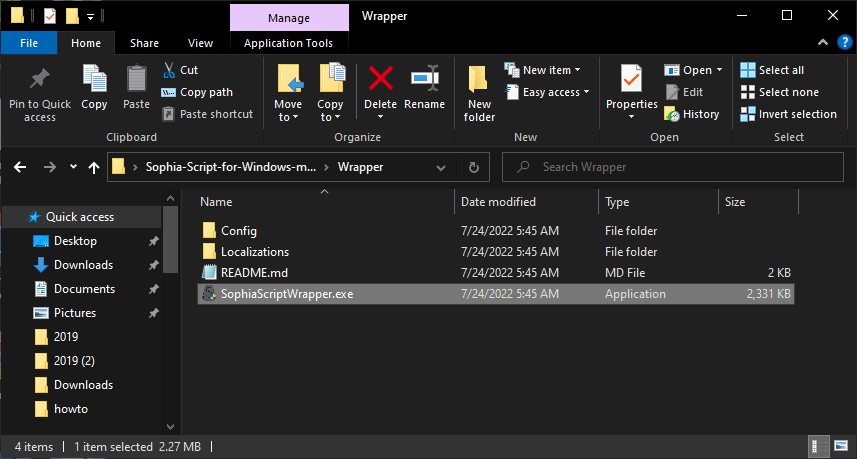The image size is (857, 459).
Task: Switch to Details view in status bar
Action: tap(817, 445)
